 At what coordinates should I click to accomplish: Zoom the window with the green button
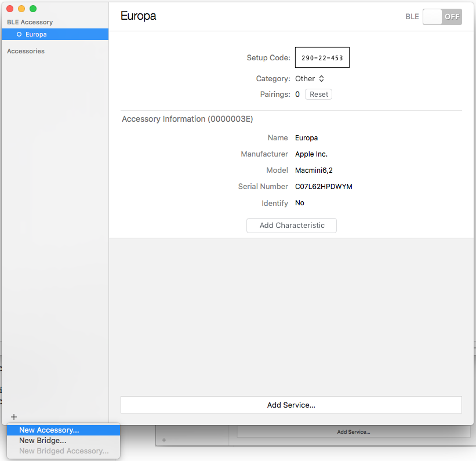click(x=33, y=9)
